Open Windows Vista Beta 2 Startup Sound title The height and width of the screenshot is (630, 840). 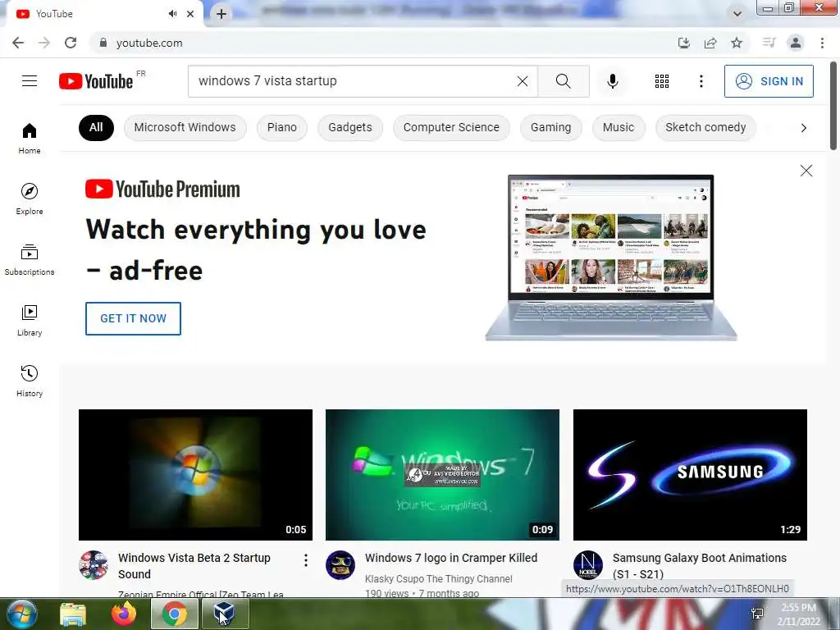point(194,566)
